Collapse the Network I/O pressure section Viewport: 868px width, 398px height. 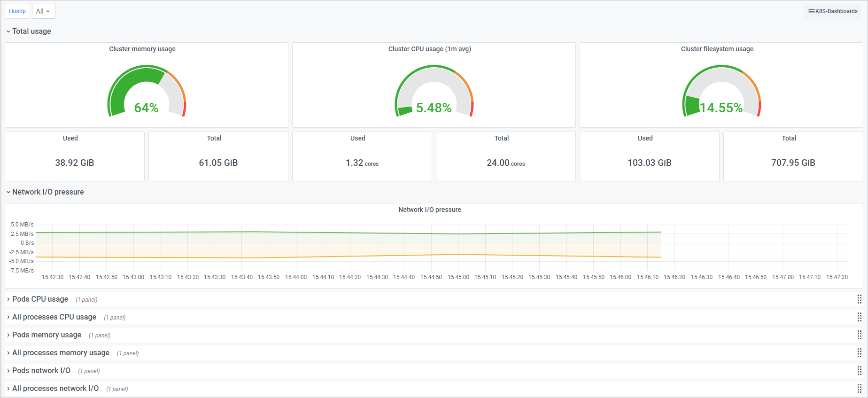pos(45,192)
